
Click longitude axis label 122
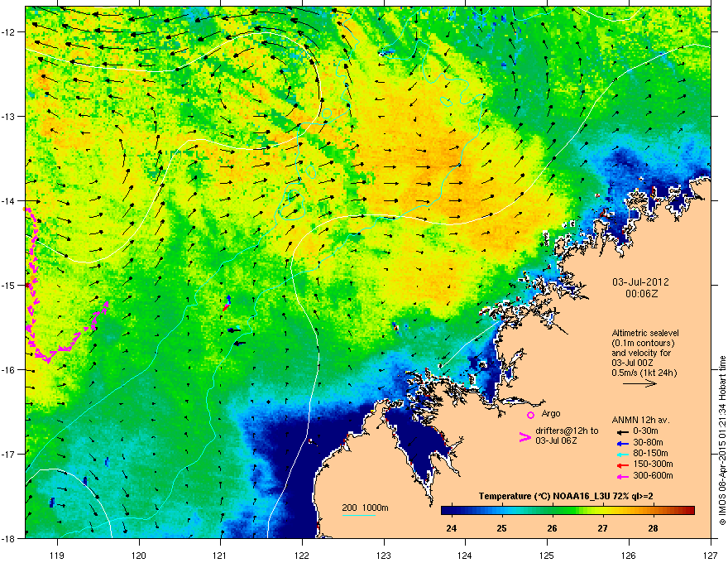point(302,555)
